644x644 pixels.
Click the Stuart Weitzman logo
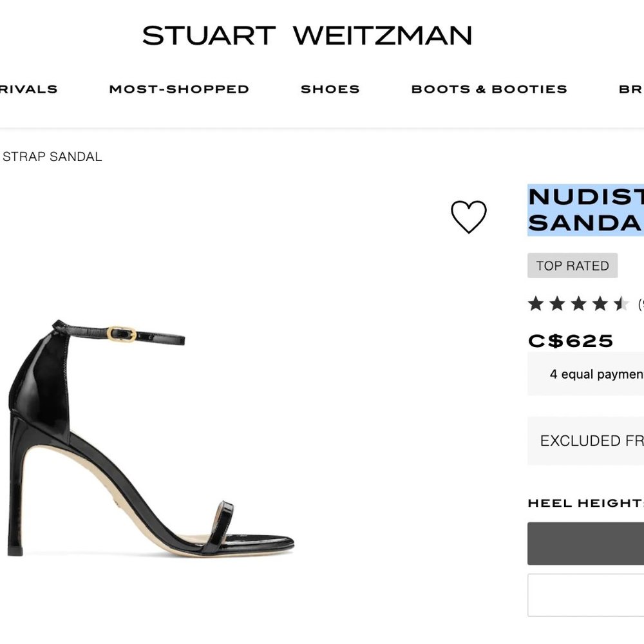[x=309, y=35]
